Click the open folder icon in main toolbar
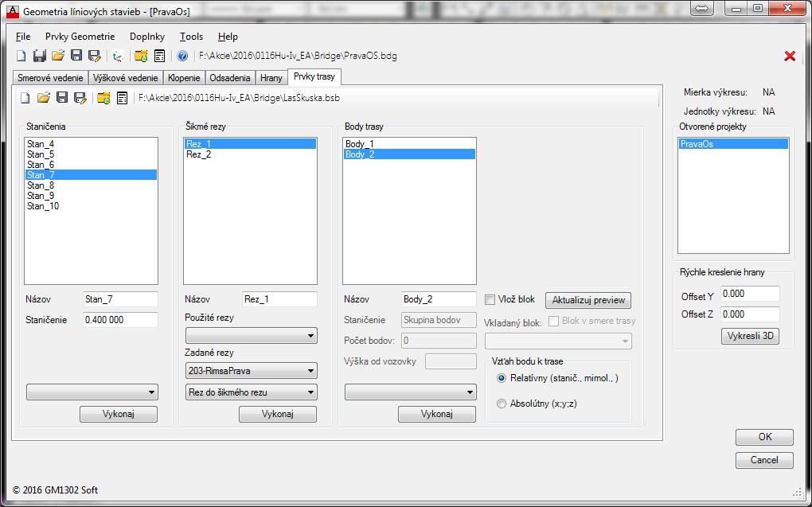The width and height of the screenshot is (812, 507). click(58, 56)
